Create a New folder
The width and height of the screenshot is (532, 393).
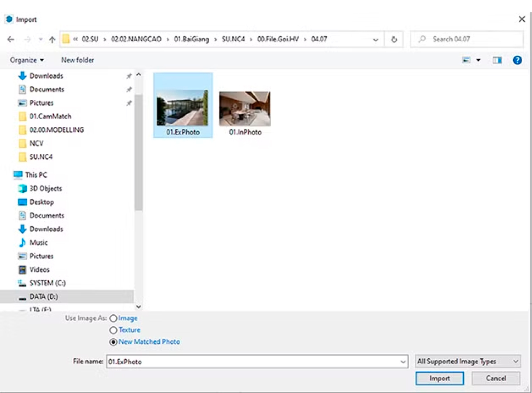[x=78, y=60]
